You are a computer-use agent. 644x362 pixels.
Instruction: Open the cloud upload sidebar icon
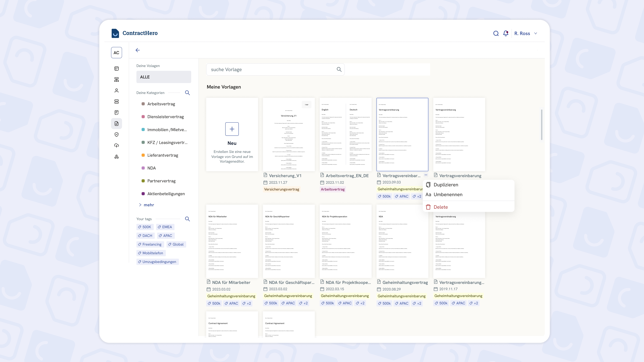(x=117, y=146)
